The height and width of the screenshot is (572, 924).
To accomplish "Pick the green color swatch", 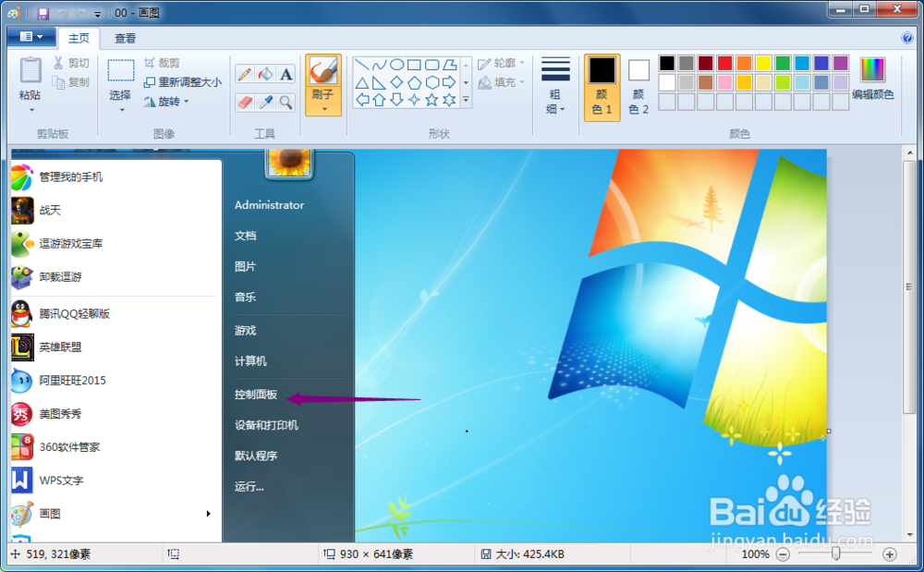I will pyautogui.click(x=784, y=63).
